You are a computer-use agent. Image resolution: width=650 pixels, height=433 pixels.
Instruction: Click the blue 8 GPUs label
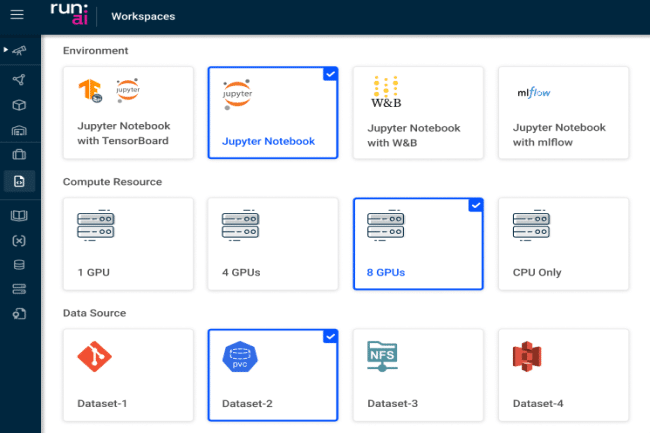tap(386, 272)
